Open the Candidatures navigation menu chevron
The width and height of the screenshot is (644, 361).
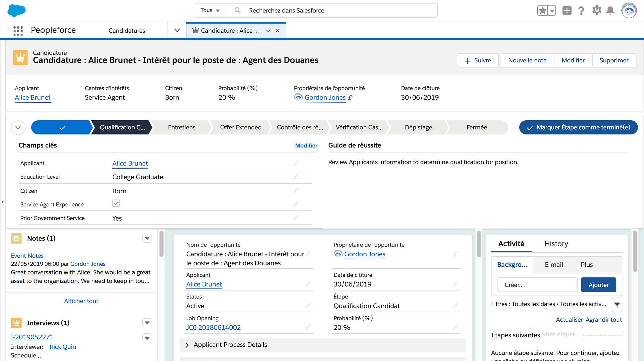tap(177, 30)
